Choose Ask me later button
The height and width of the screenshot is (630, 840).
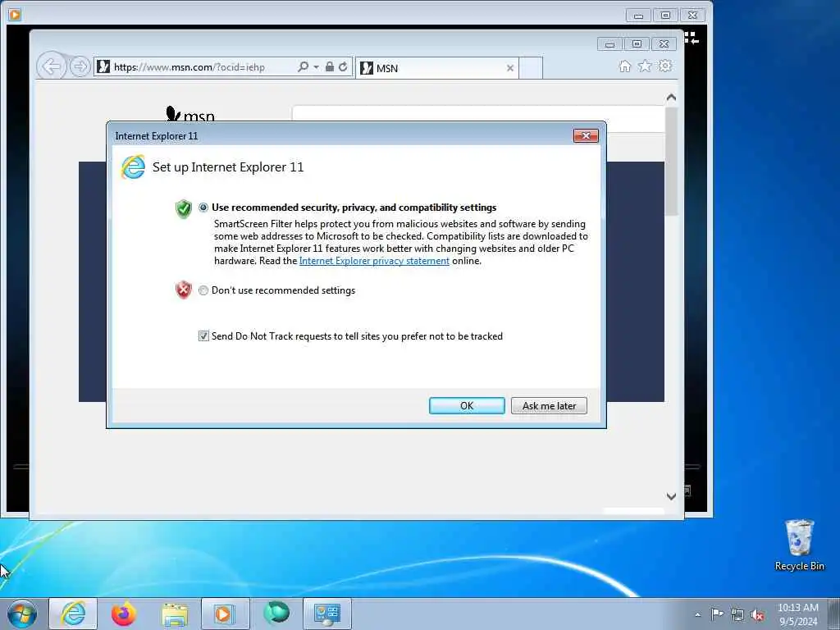click(549, 405)
